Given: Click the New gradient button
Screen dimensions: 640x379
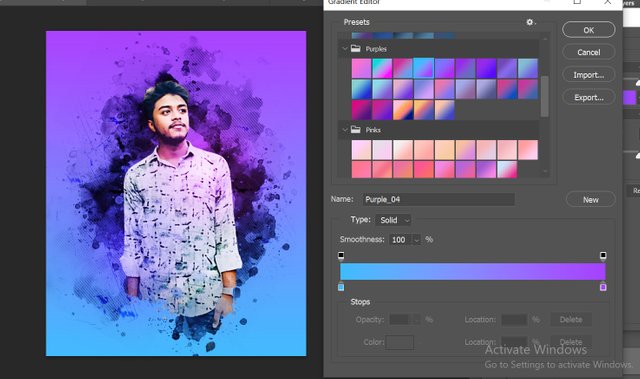Looking at the screenshot, I should (x=591, y=200).
